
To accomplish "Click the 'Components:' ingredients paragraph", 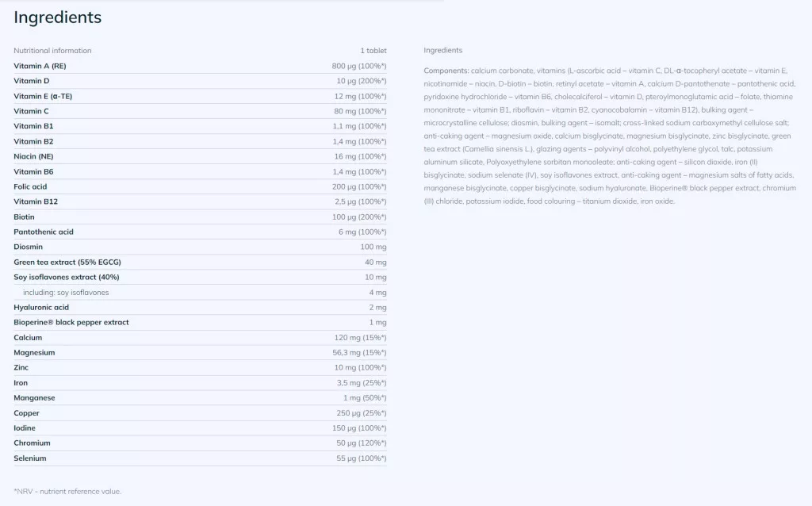I will 609,135.
